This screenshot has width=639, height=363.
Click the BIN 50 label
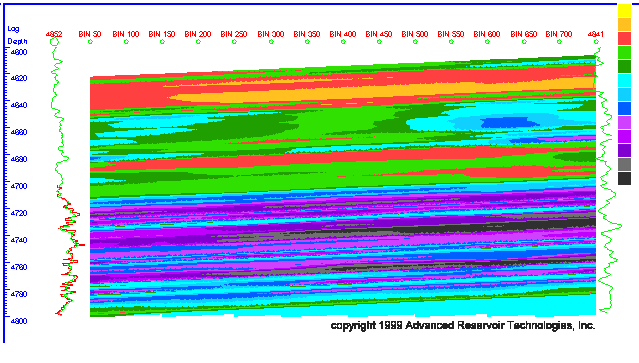click(90, 34)
